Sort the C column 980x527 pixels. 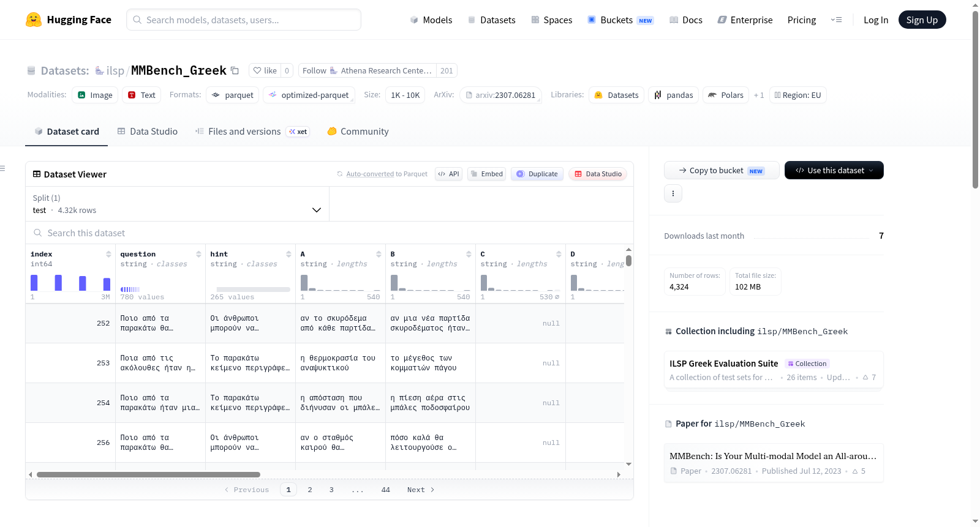tap(559, 254)
